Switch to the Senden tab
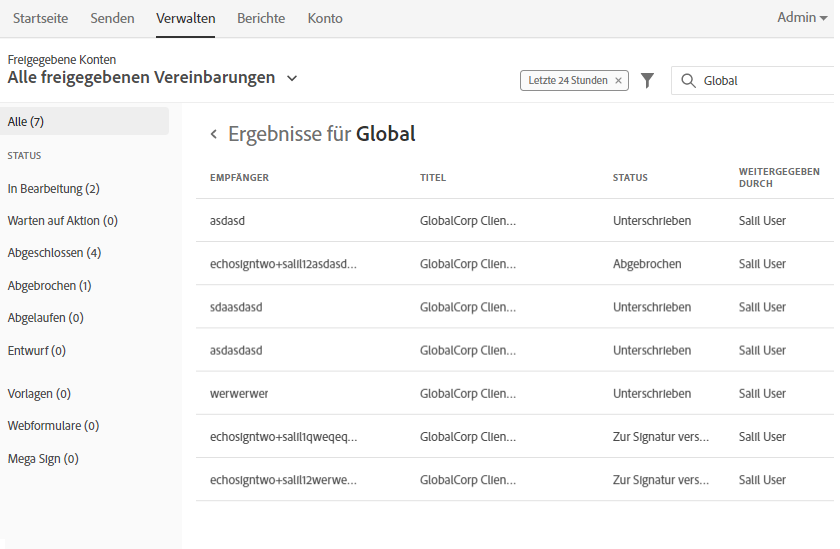Viewport: 840px width, 549px height. [x=112, y=18]
